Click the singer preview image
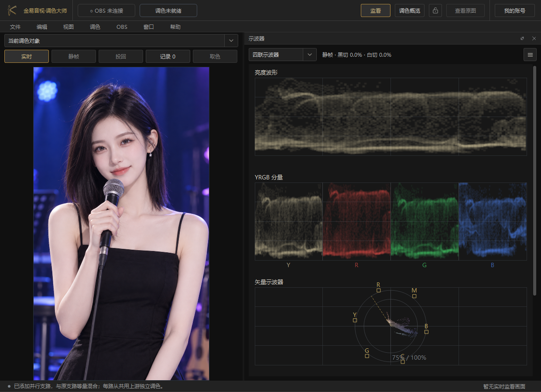This screenshot has height=392, width=541. tap(121, 224)
